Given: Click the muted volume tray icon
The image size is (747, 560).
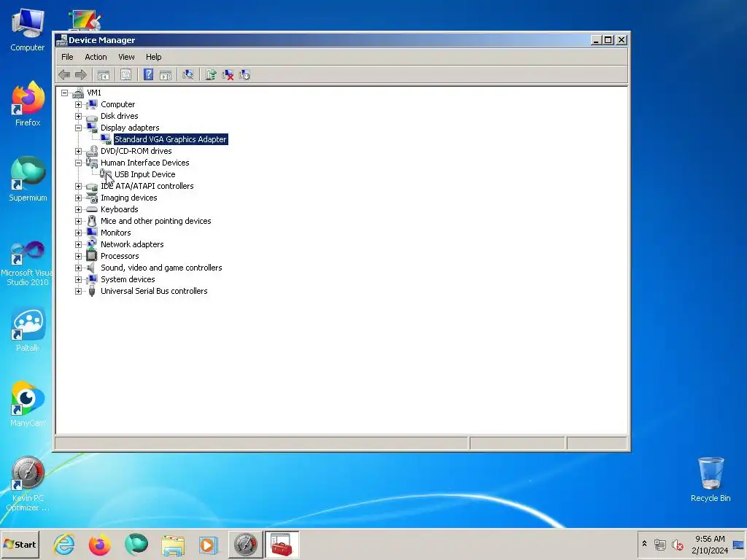Looking at the screenshot, I should (677, 544).
